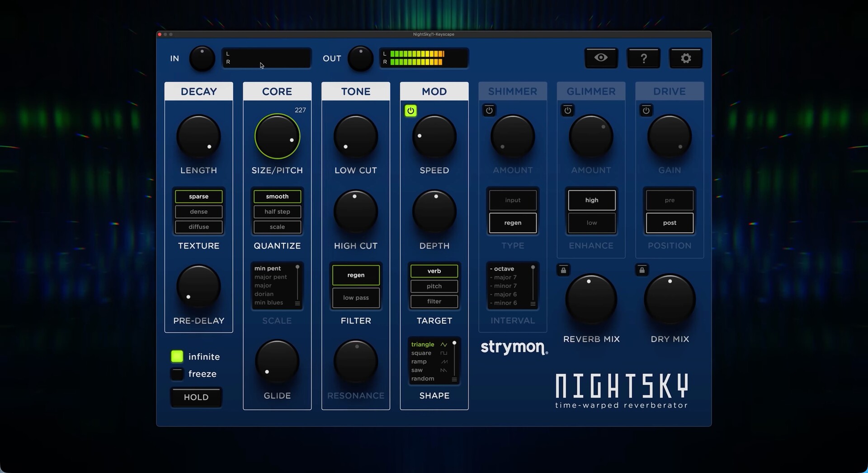Toggle the Dry Mix lock icon
Viewport: 868px width, 473px height.
(x=642, y=270)
